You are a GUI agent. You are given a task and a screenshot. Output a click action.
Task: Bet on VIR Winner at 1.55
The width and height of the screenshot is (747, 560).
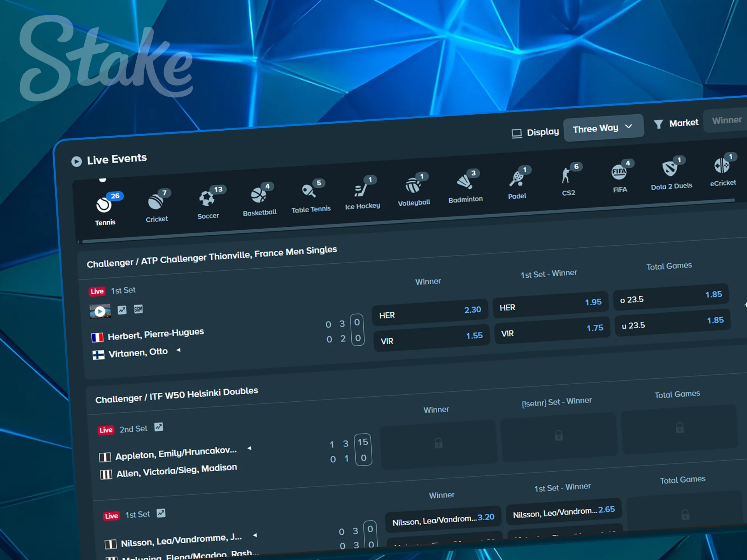[x=432, y=338]
